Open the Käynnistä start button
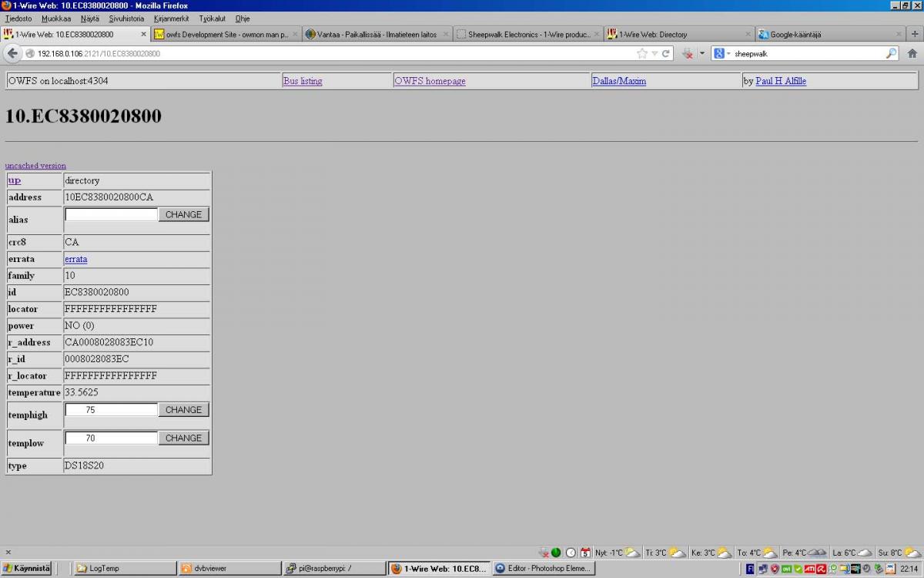Image resolution: width=924 pixels, height=578 pixels. pos(26,569)
